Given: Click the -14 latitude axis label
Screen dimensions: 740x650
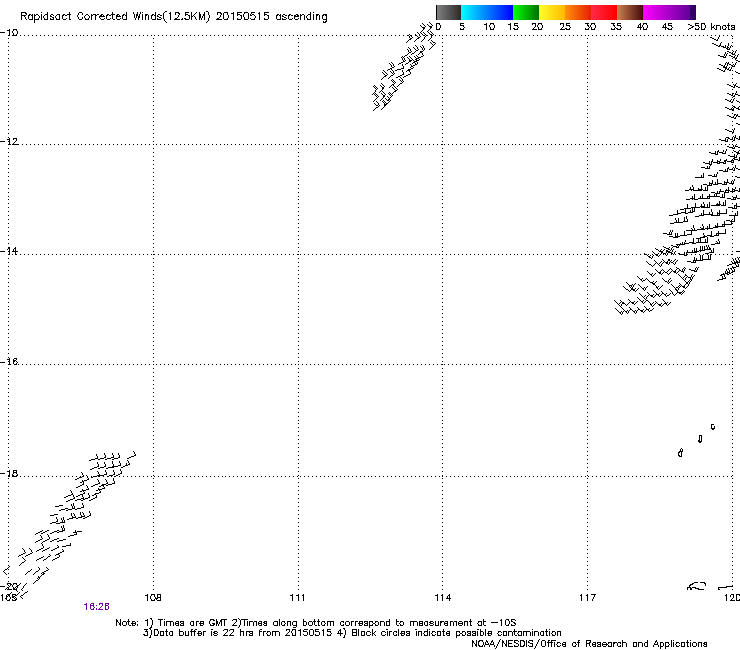Looking at the screenshot, I should 9,251.
